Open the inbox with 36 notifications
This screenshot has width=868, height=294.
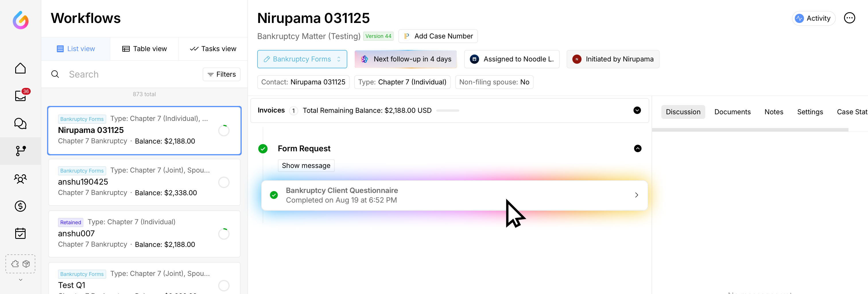coord(20,96)
